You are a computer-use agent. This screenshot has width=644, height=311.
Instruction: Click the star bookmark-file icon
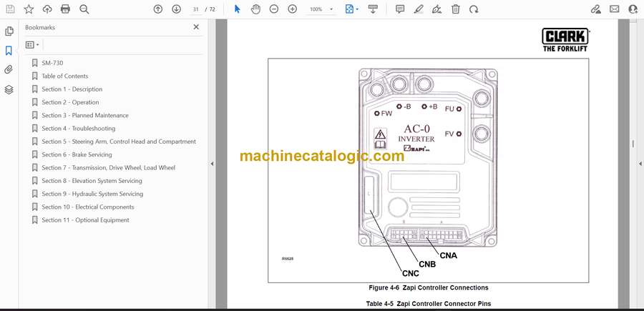pos(29,9)
